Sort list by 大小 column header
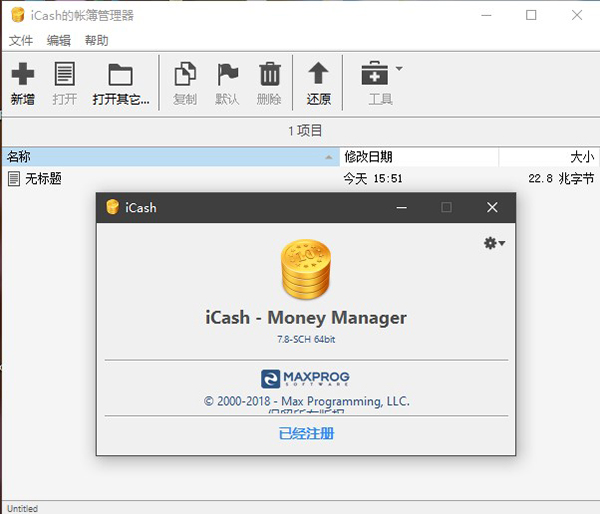 point(549,157)
